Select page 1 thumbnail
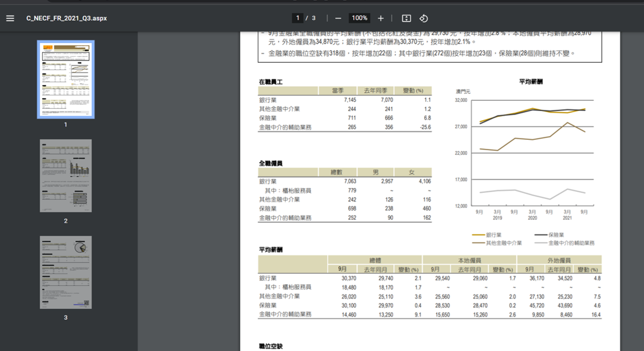644x351 pixels. (66, 79)
